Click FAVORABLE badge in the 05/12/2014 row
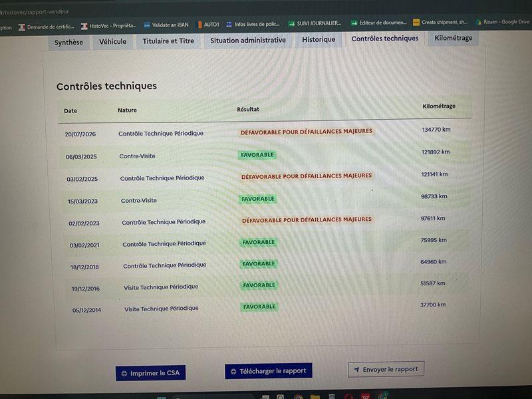Viewport: 532px width, 399px height. click(x=259, y=307)
